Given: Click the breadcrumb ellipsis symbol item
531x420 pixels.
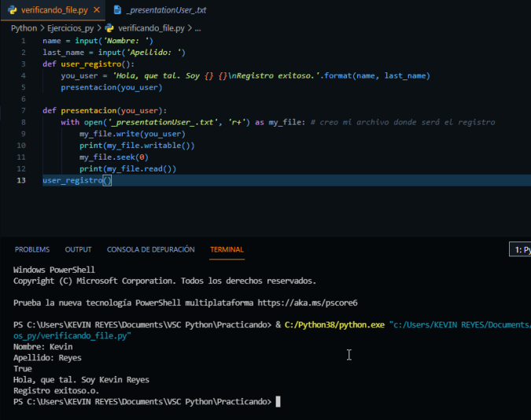Looking at the screenshot, I should click(x=197, y=28).
